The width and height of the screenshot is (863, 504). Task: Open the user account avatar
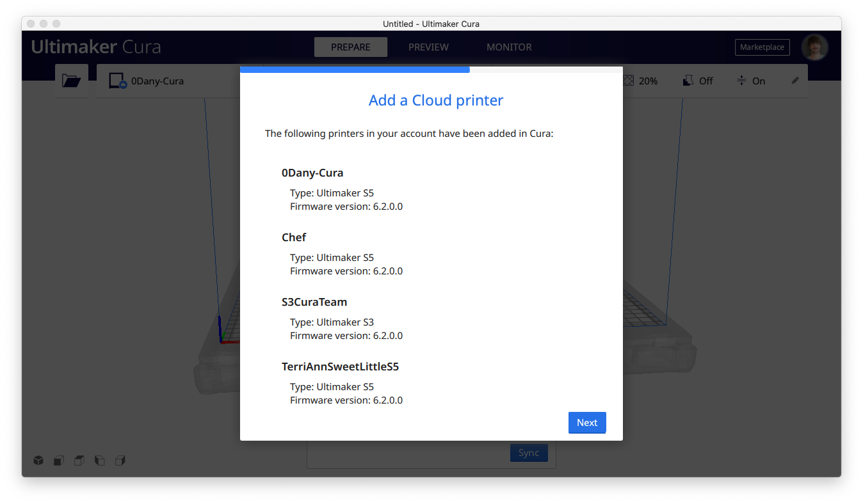pyautogui.click(x=814, y=47)
